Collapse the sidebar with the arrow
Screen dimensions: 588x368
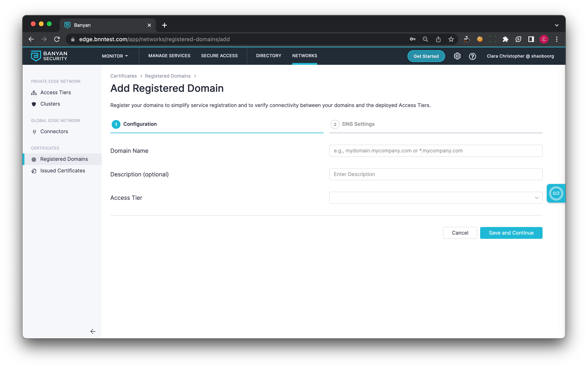click(93, 331)
